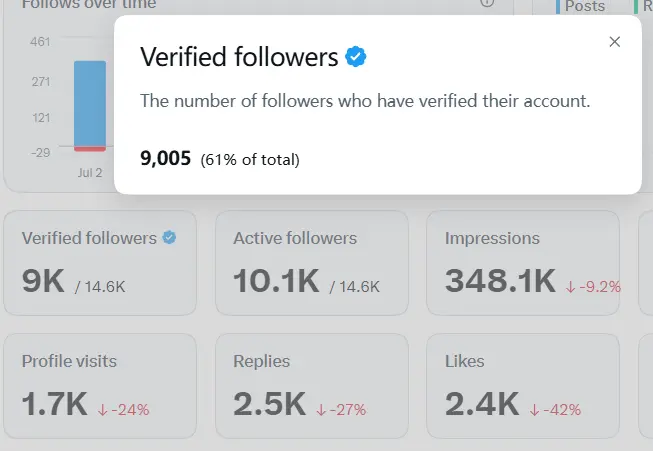The width and height of the screenshot is (653, 451).
Task: Click the Jul 2 axis label
Action: (90, 172)
